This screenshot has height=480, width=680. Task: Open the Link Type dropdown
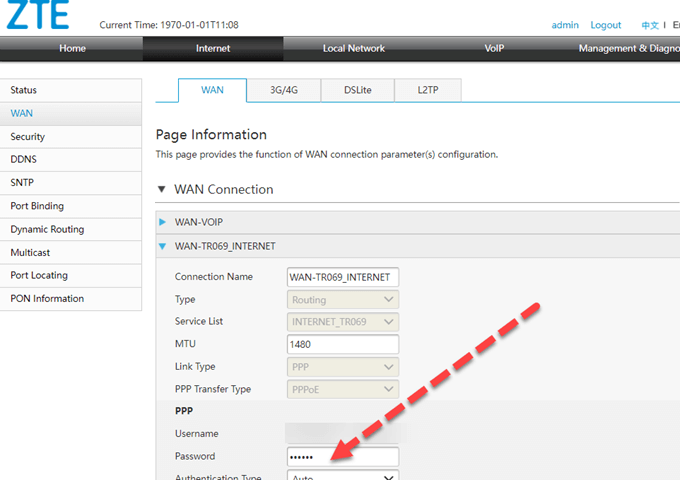(343, 367)
